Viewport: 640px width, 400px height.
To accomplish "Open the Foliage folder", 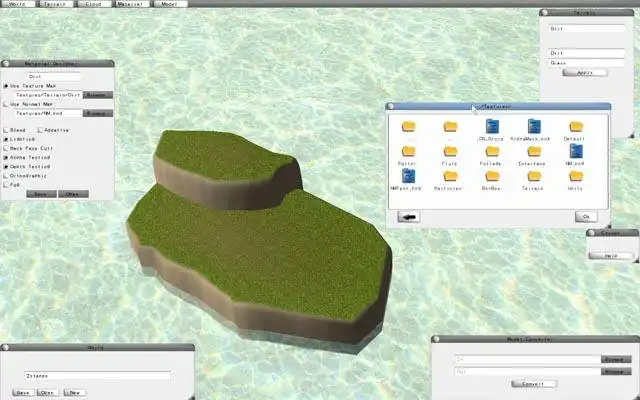I will pos(492,151).
